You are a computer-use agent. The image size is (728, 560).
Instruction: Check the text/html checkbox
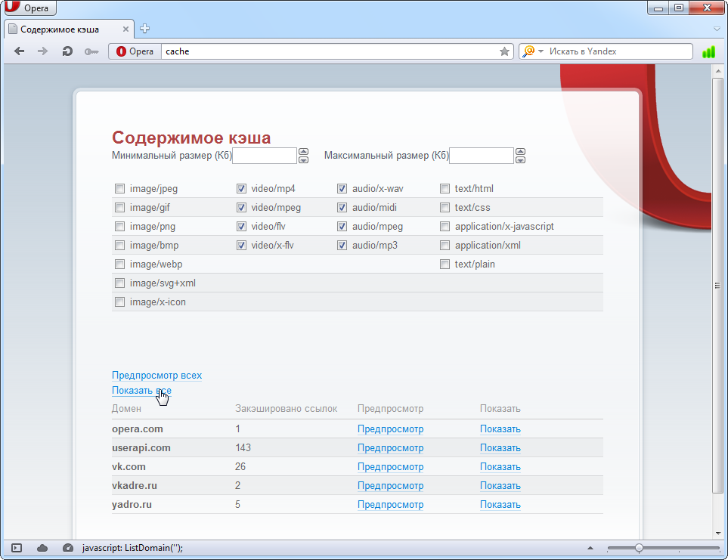(445, 188)
